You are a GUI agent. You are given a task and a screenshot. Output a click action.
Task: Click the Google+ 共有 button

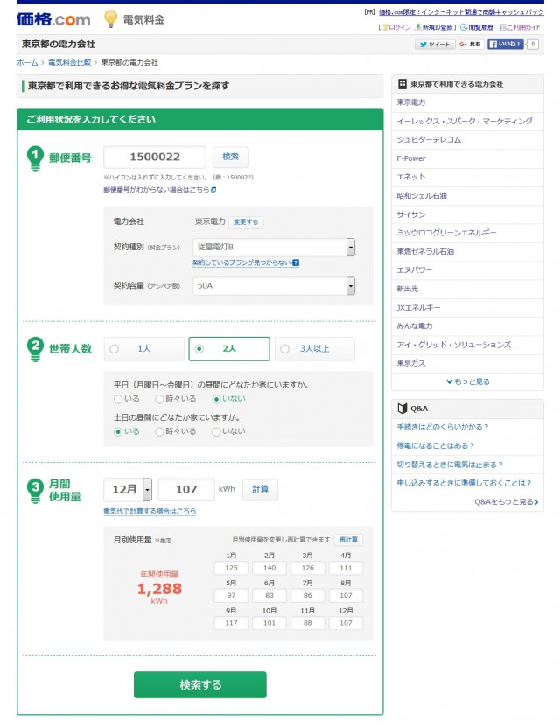tap(470, 44)
